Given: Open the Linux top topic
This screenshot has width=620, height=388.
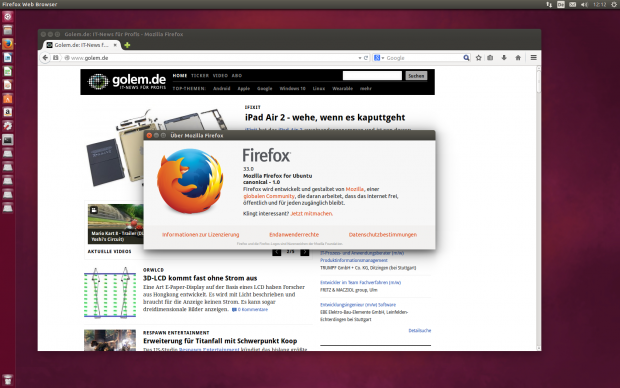Looking at the screenshot, I should point(319,89).
